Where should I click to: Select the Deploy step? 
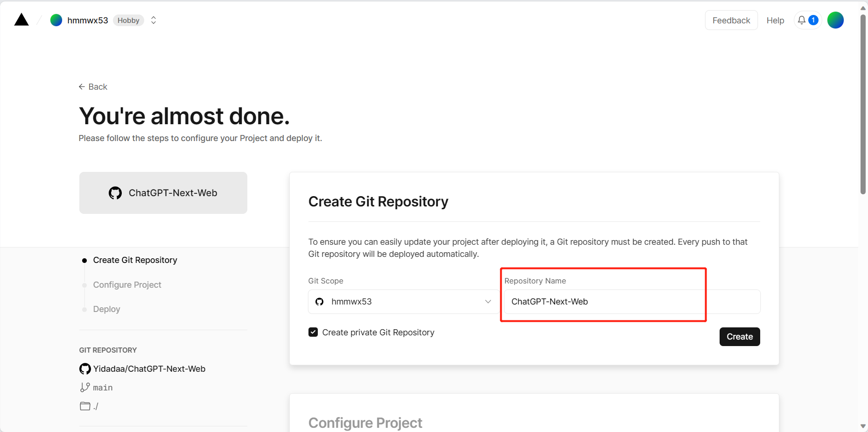coord(106,309)
